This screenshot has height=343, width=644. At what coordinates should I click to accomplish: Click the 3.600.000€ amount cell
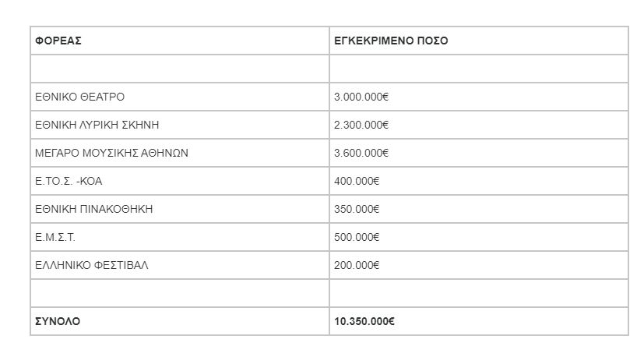(x=361, y=154)
